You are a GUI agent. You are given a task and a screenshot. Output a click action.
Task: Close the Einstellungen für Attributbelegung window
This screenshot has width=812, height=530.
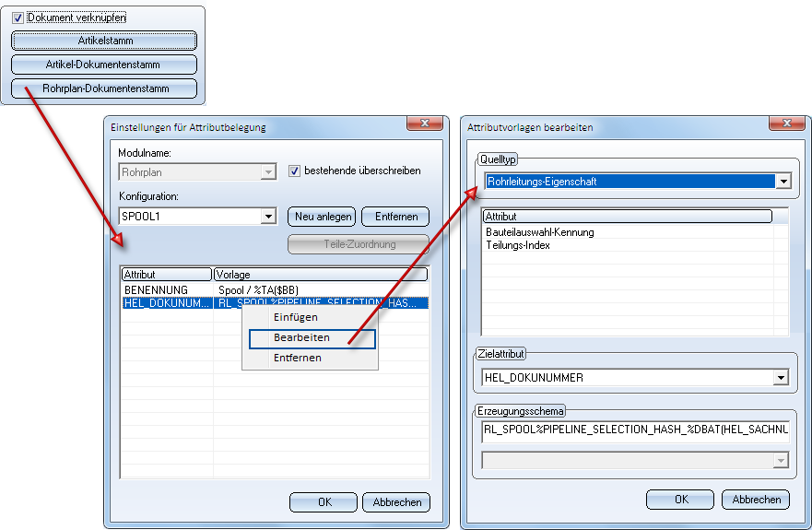[x=425, y=123]
